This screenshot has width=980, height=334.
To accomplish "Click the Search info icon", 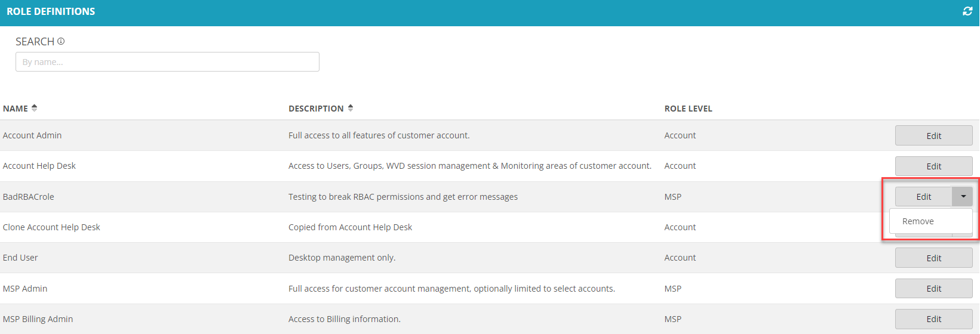I will 61,41.
